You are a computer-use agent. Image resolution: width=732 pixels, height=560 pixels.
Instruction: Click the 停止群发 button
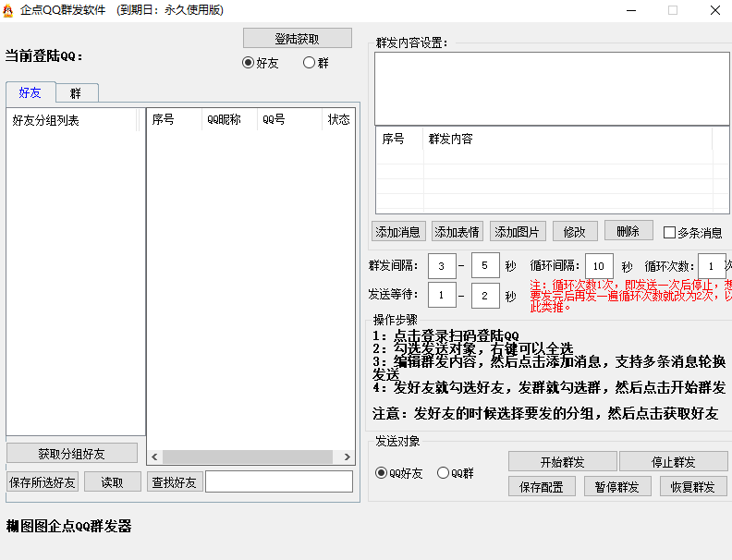click(x=674, y=461)
